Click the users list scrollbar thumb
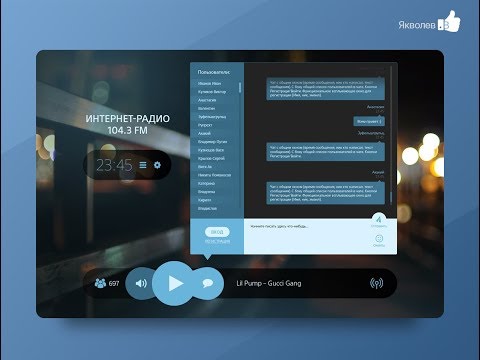480x360 pixels. coord(240,87)
